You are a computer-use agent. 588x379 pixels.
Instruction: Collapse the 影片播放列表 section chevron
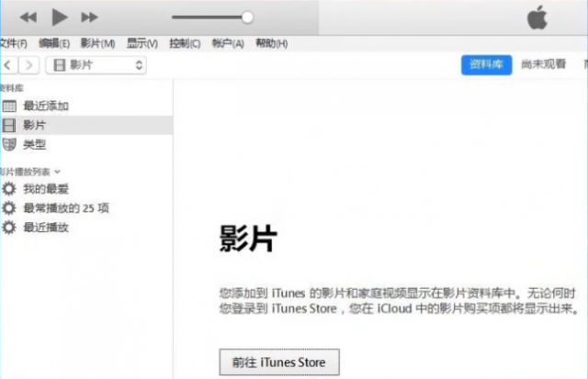coord(57,172)
